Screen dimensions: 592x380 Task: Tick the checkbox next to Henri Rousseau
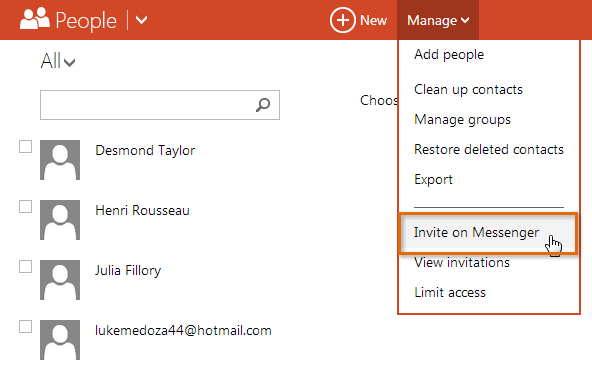(25, 207)
